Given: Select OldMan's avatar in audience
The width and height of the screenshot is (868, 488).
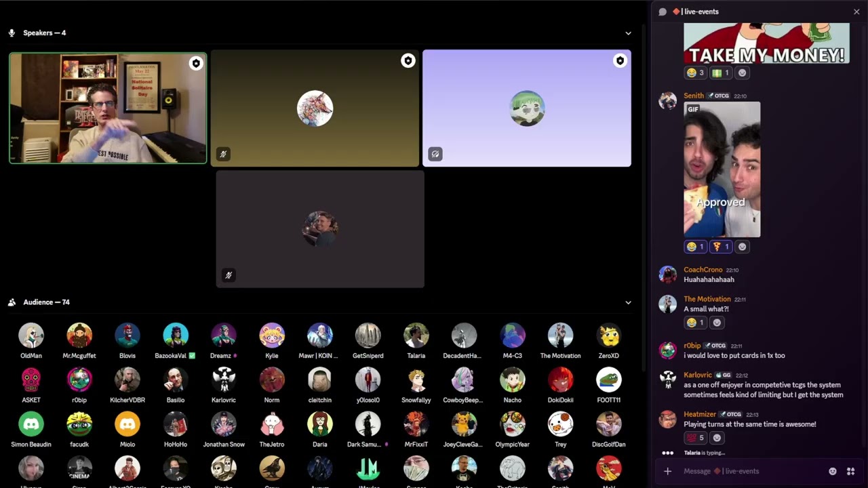Looking at the screenshot, I should click(x=31, y=335).
